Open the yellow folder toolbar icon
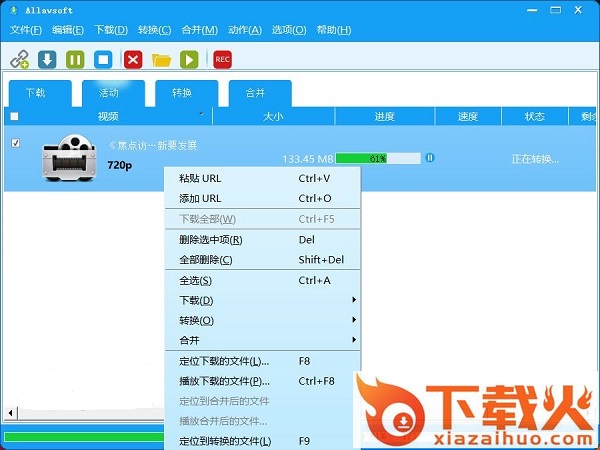Image resolution: width=600 pixels, height=450 pixels. (161, 60)
